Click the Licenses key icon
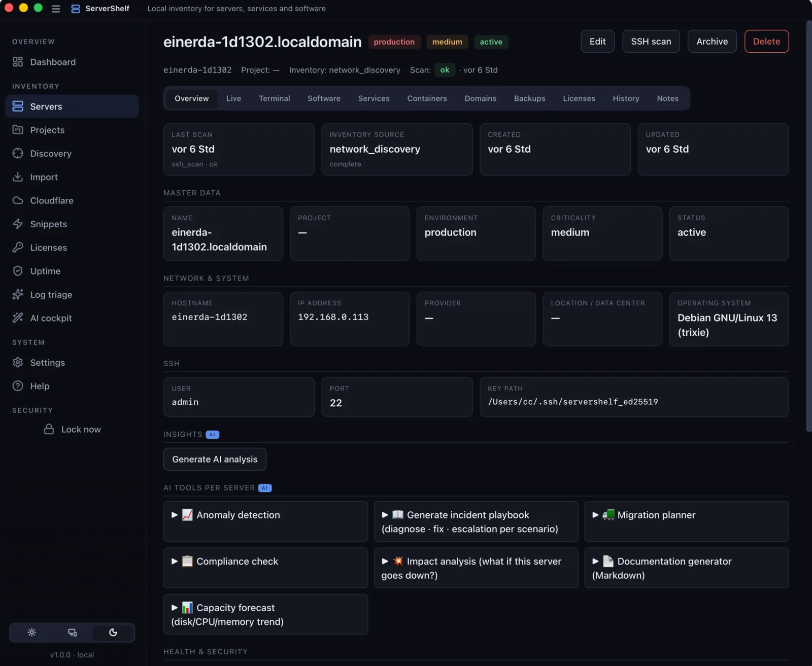Image resolution: width=812 pixels, height=666 pixels. coord(18,248)
